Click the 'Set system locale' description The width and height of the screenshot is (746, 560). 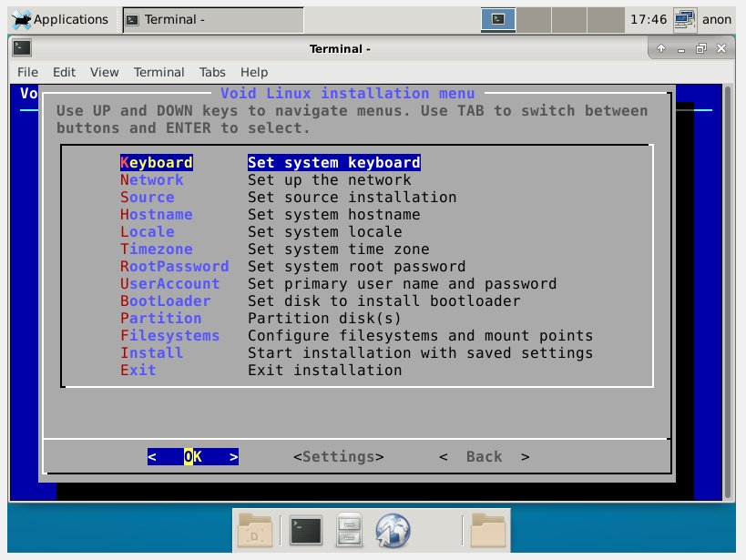coord(325,231)
